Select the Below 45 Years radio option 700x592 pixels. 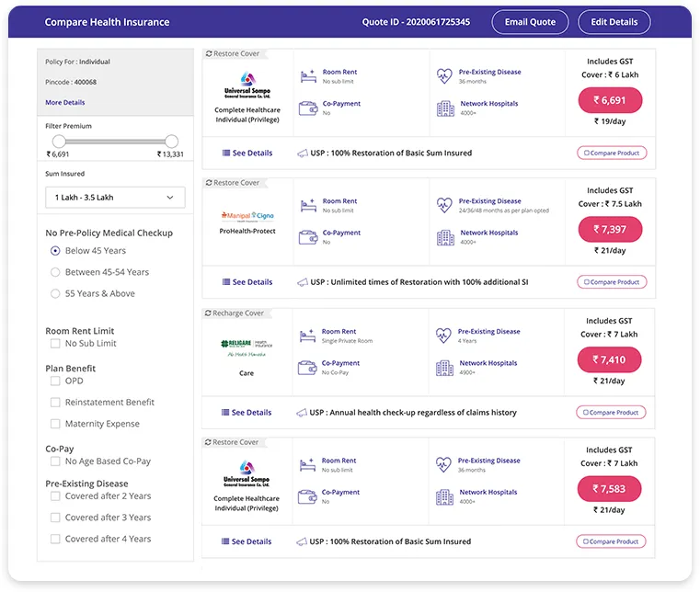(x=55, y=251)
